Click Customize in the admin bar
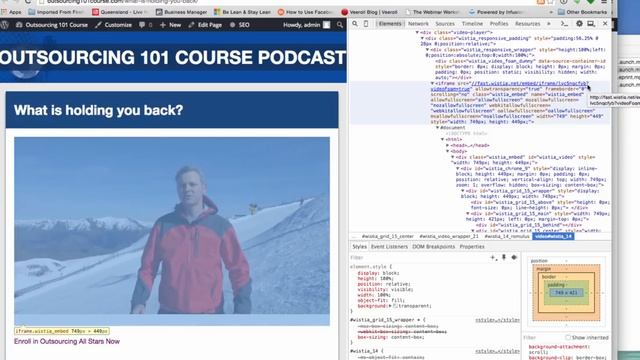 113,25
